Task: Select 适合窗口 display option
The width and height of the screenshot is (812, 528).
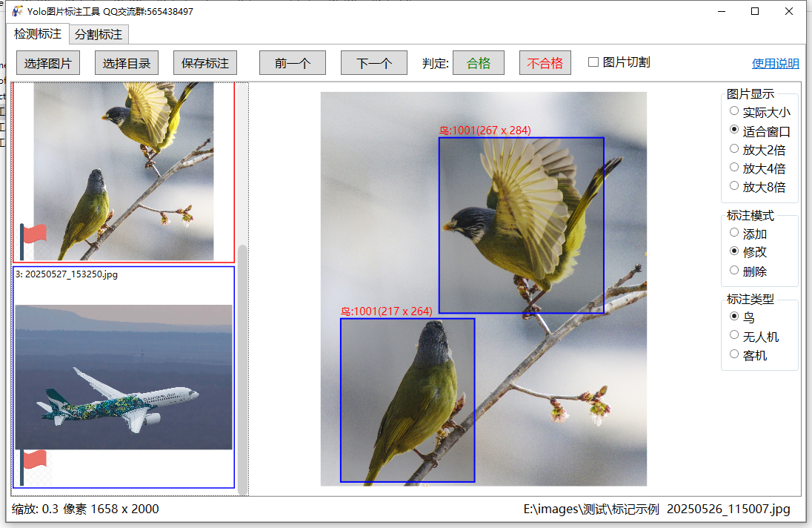Action: tap(733, 130)
